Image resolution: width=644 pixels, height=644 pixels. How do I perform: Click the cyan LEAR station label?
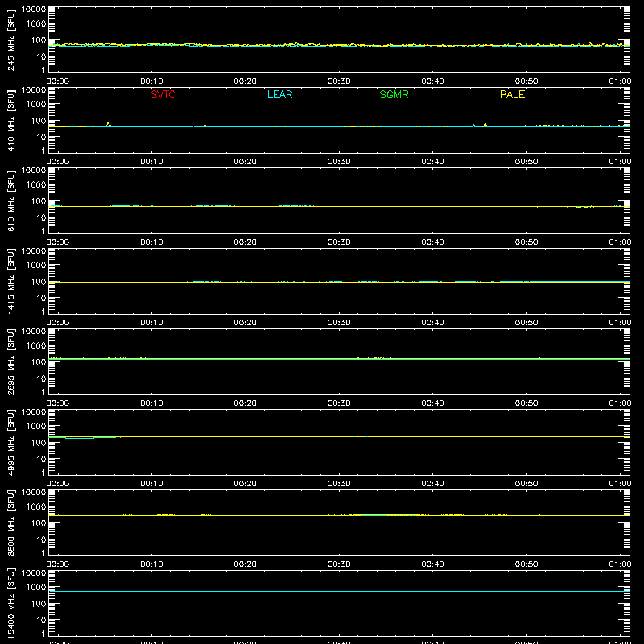(x=279, y=94)
